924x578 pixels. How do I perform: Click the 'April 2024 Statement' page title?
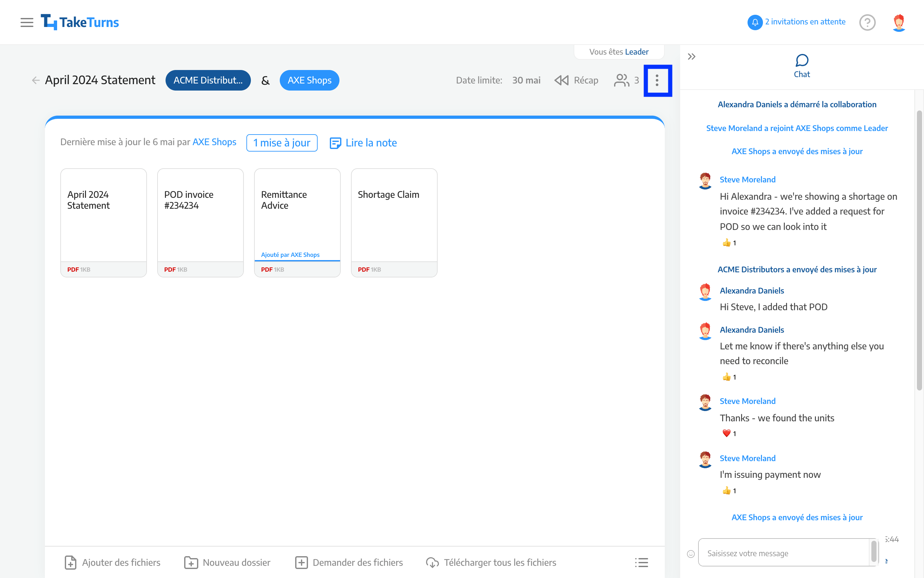pos(100,80)
